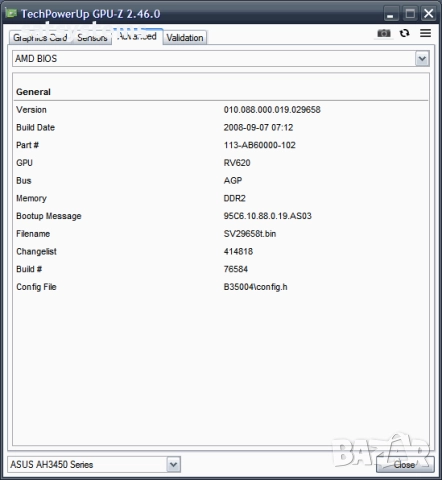Click the Build Date label

tap(35, 127)
